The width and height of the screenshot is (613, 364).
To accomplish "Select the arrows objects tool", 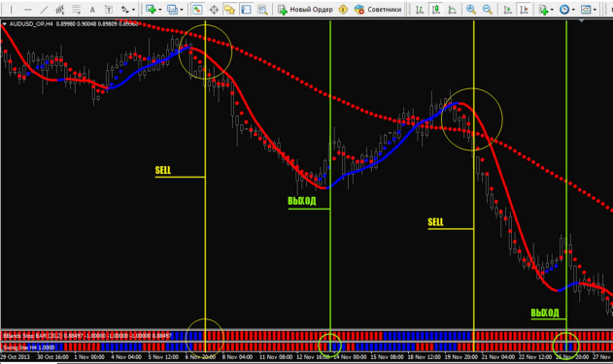I will coord(125,10).
